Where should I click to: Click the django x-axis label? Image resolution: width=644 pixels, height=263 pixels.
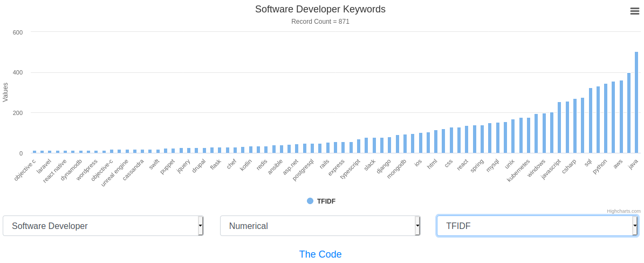coord(383,166)
